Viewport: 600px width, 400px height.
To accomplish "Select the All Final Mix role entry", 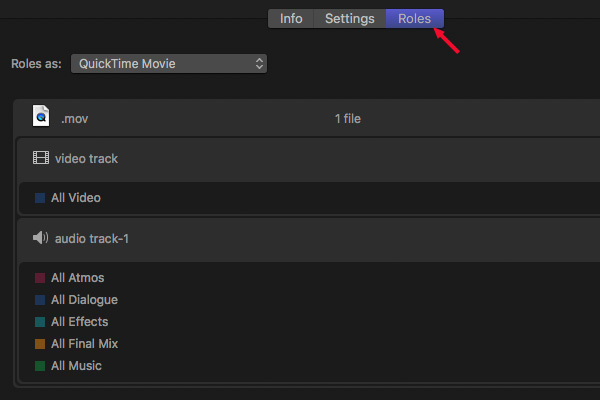I will pos(85,344).
